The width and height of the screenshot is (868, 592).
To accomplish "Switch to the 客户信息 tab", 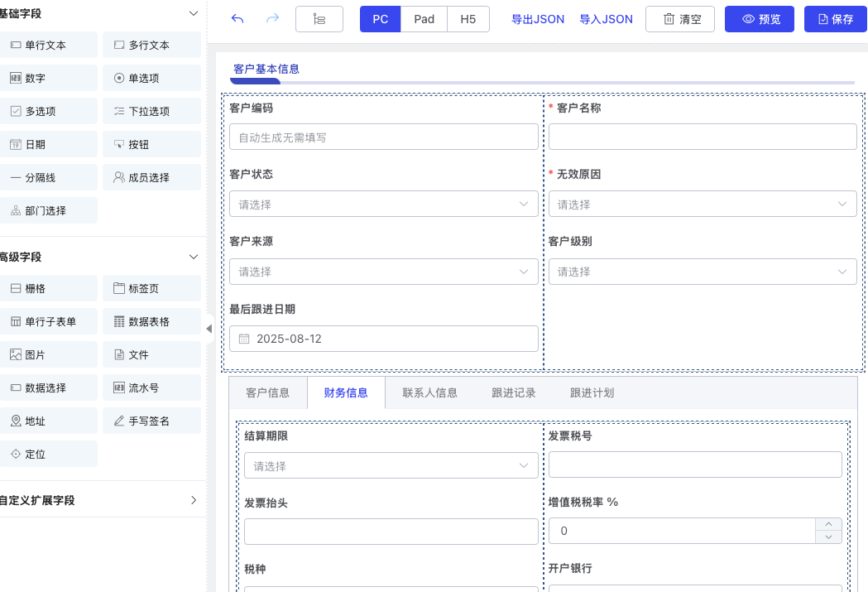I will click(x=268, y=392).
